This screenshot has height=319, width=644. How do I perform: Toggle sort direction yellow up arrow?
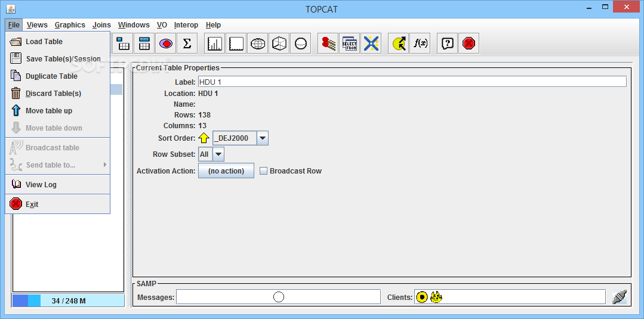point(204,138)
